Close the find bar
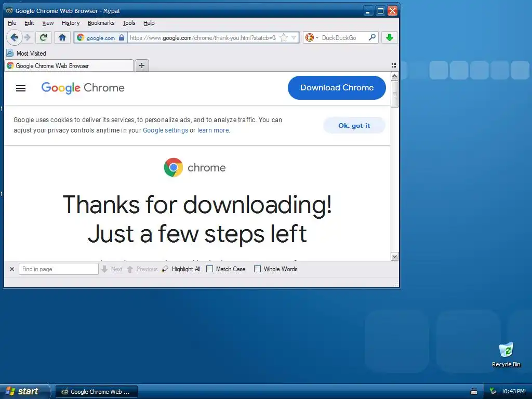The image size is (532, 399). (12, 269)
